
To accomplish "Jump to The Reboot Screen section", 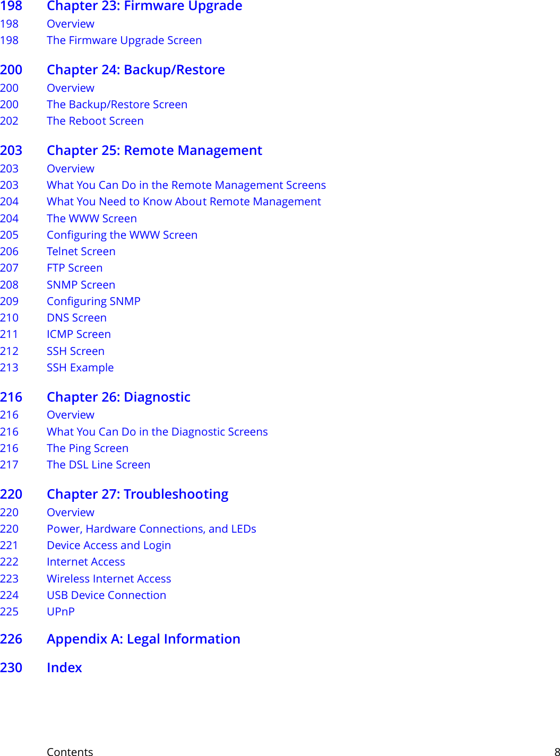I will pyautogui.click(x=95, y=121).
